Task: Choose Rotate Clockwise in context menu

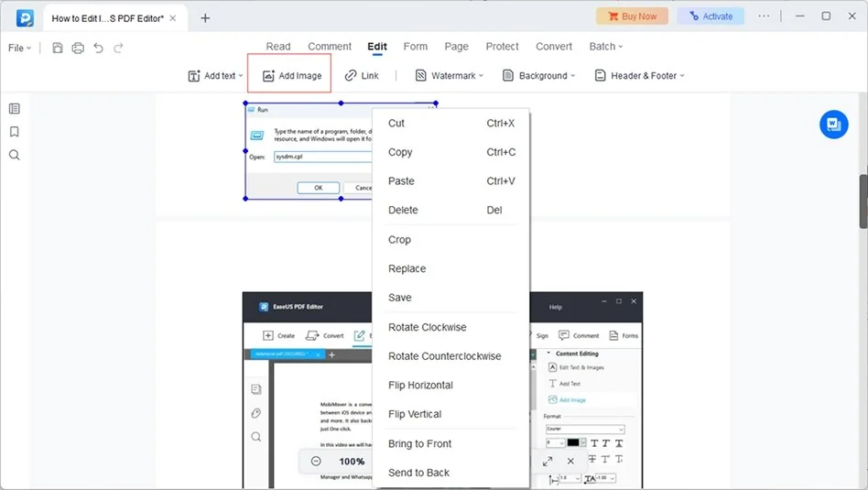Action: pyautogui.click(x=427, y=327)
